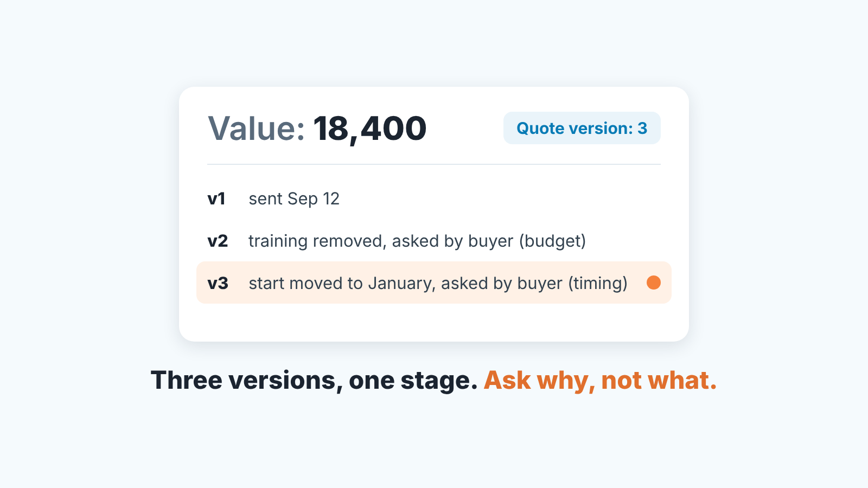The height and width of the screenshot is (488, 868).
Task: Click the '(timing)' reason in v3
Action: click(598, 284)
